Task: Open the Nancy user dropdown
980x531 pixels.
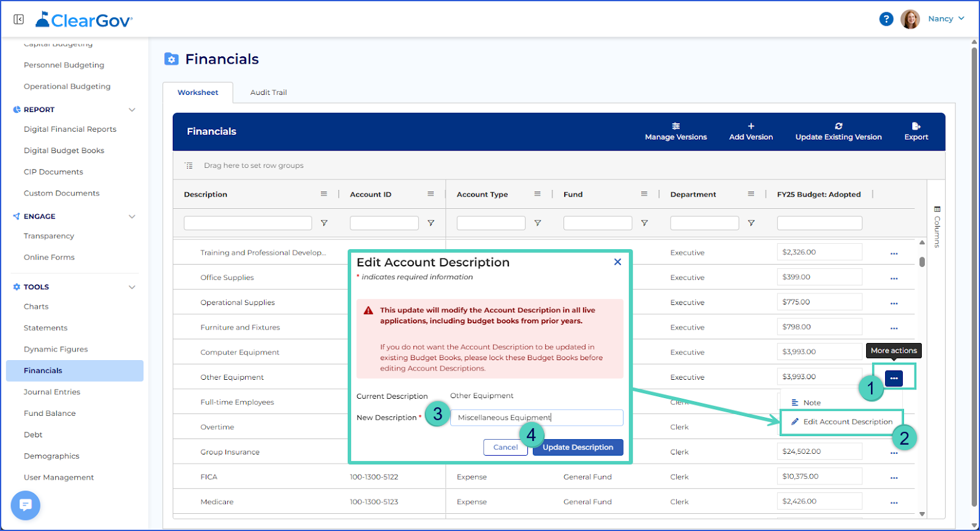Action: coord(946,19)
